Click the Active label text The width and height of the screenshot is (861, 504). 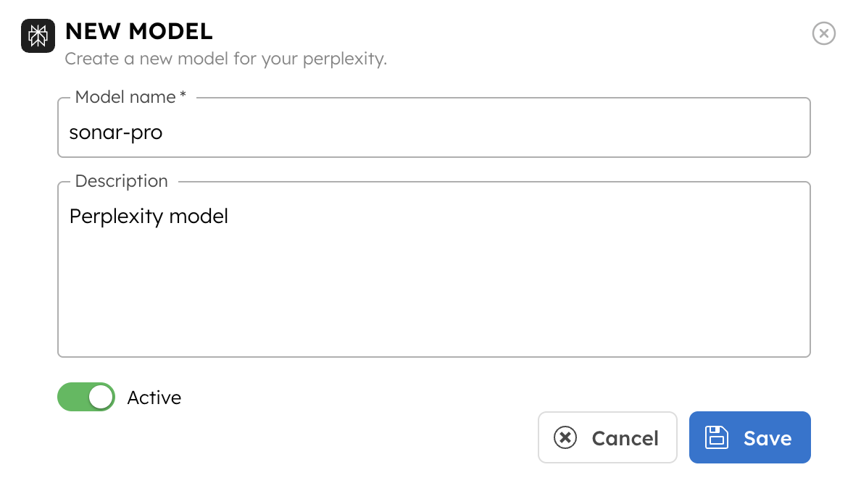pyautogui.click(x=154, y=398)
